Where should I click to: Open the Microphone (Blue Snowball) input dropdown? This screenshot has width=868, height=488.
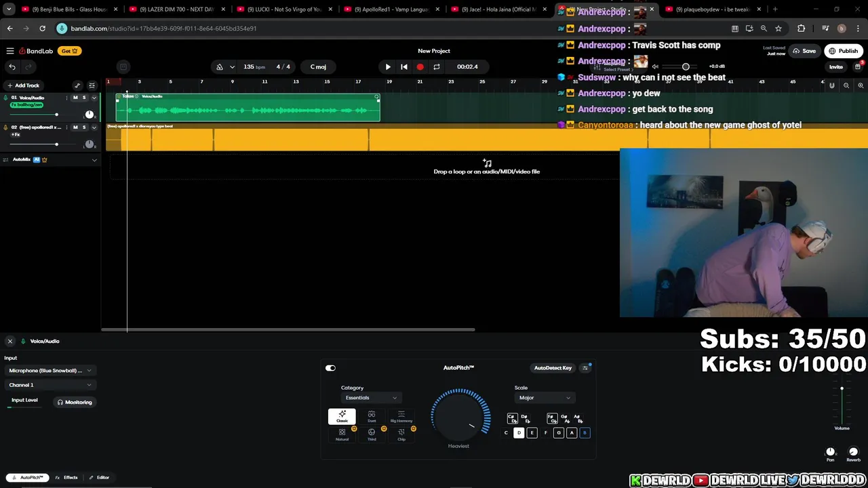(50, 371)
